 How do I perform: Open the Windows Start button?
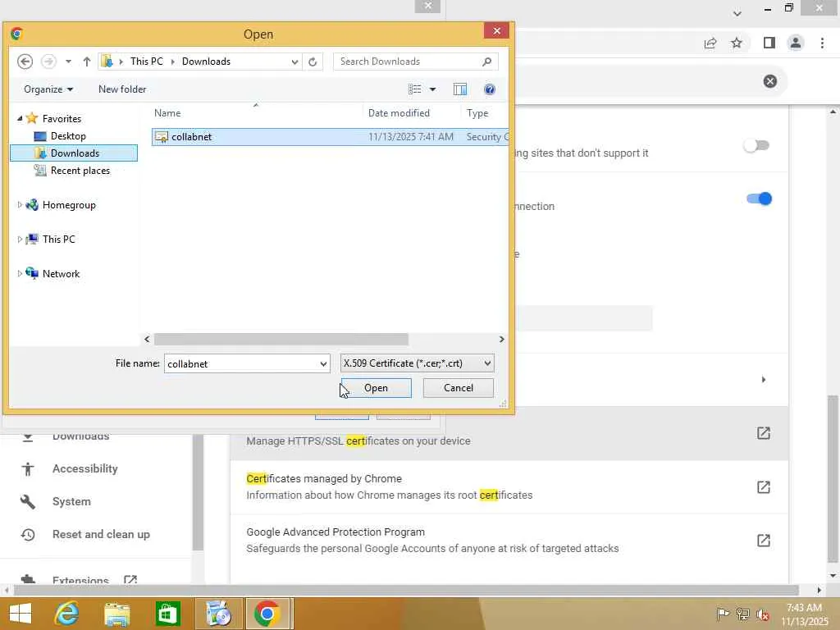tap(21, 614)
